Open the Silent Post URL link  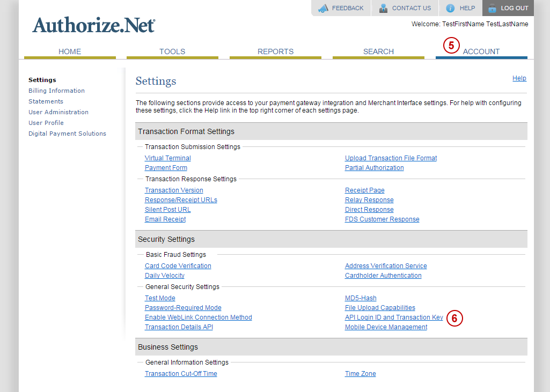pos(167,209)
